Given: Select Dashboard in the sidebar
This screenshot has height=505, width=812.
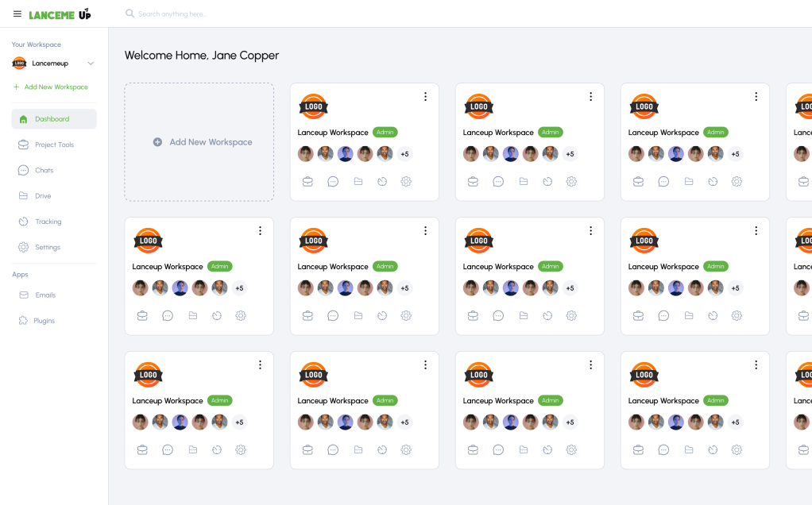Looking at the screenshot, I should (x=54, y=119).
